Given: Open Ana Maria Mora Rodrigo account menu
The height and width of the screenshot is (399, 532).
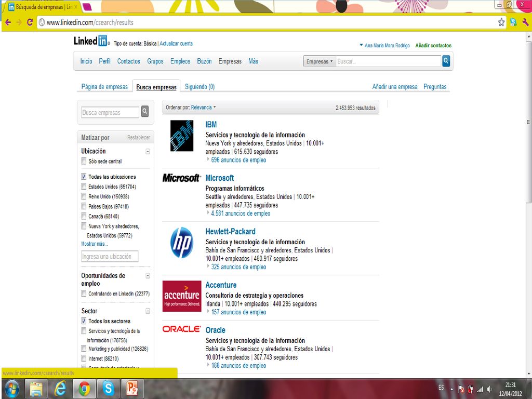Looking at the screenshot, I should [x=384, y=45].
